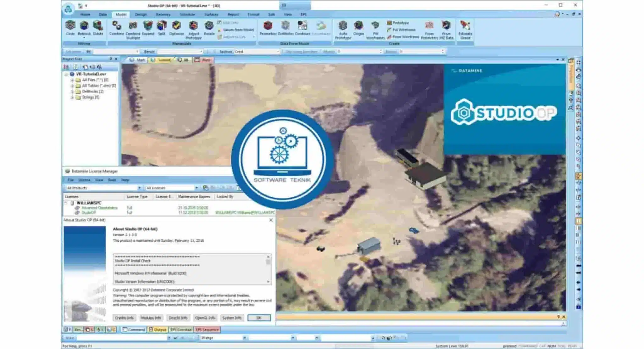The height and width of the screenshot is (349, 644).
Task: Switch to the Summit window tab
Action: click(x=161, y=60)
